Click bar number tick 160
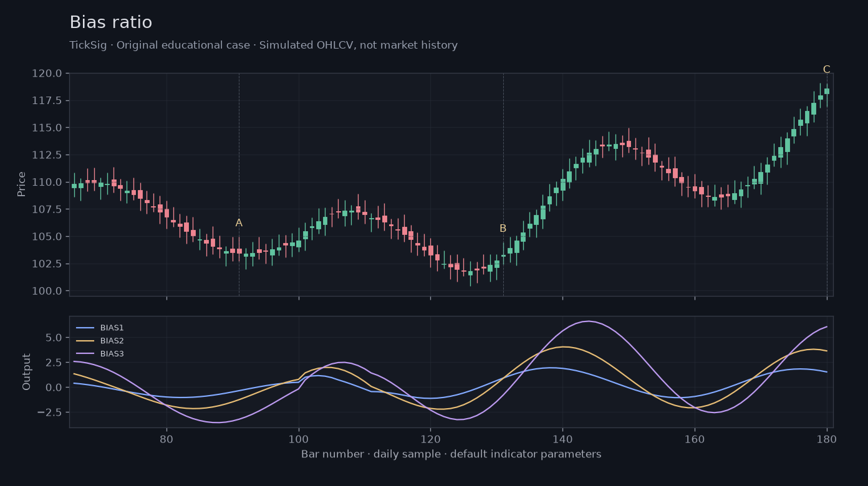 click(695, 438)
